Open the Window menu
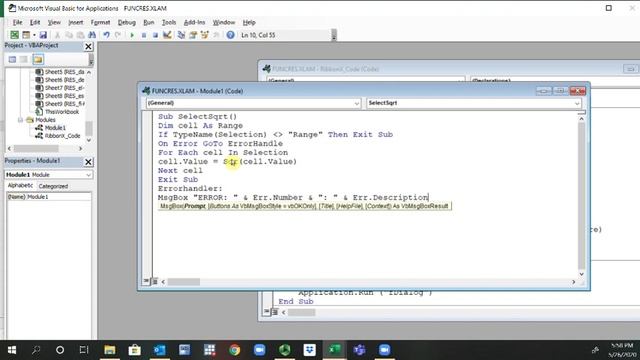The image size is (640, 360). pyautogui.click(x=224, y=22)
